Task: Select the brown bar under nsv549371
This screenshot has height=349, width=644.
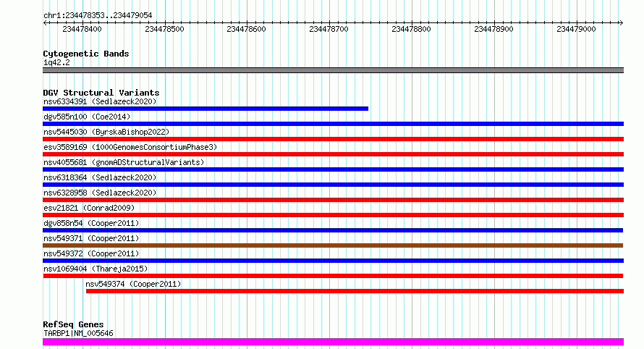Action: pyautogui.click(x=333, y=246)
